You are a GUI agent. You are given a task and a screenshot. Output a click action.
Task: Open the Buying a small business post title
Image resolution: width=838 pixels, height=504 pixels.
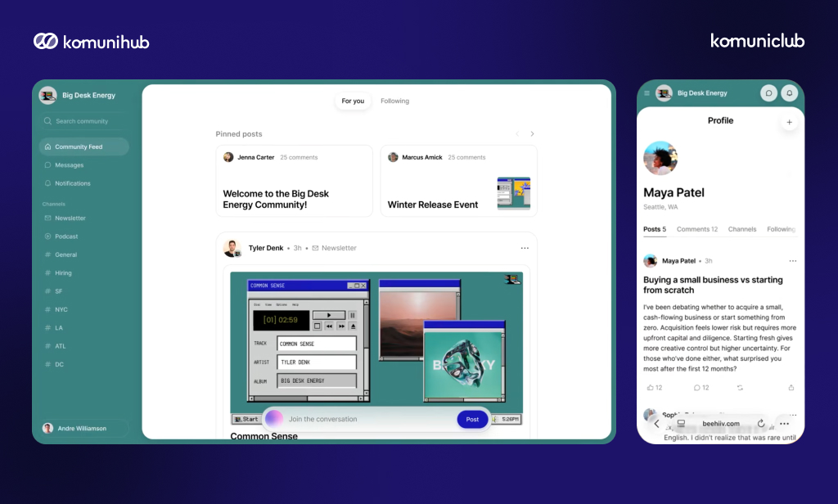click(713, 285)
